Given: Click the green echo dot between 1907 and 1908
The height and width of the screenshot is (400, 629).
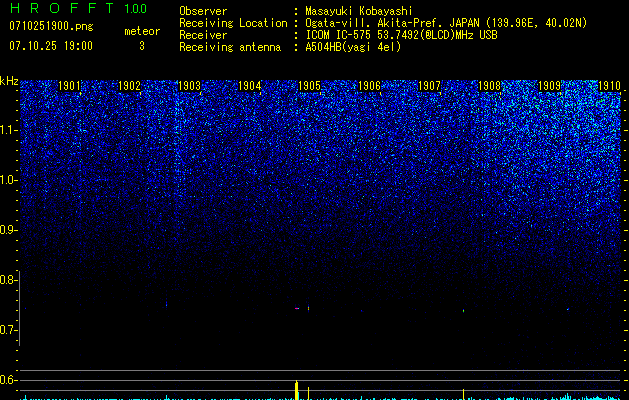Looking at the screenshot, I should pos(463,311).
